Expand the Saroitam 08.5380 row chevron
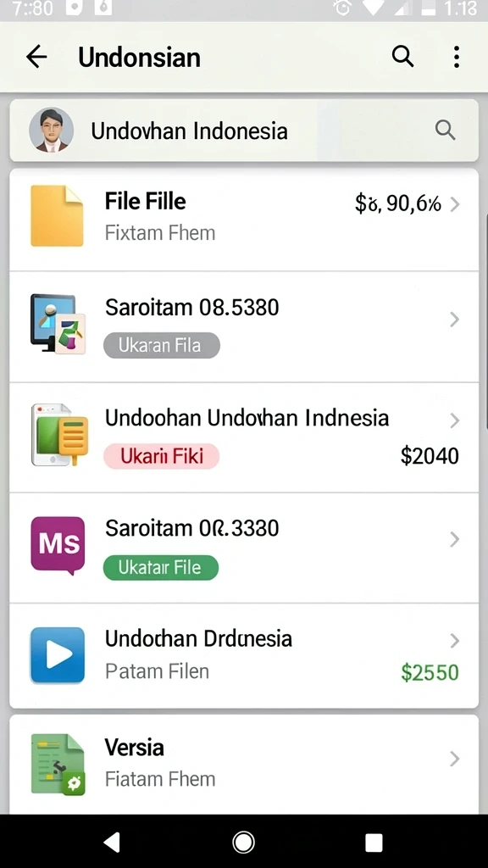 (455, 320)
